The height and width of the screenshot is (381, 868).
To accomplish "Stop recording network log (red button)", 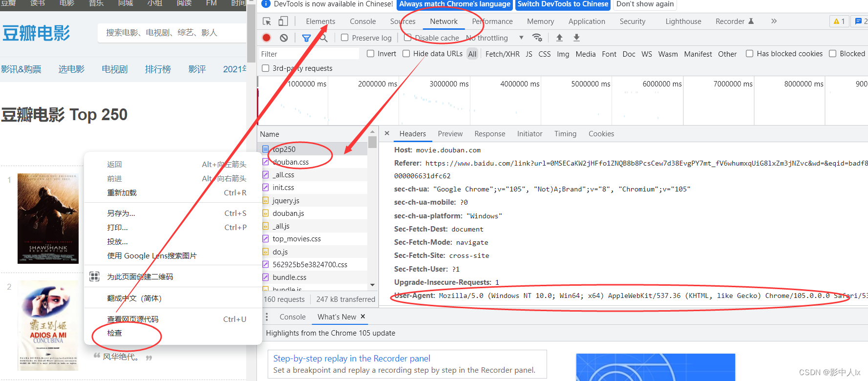I will pyautogui.click(x=266, y=38).
